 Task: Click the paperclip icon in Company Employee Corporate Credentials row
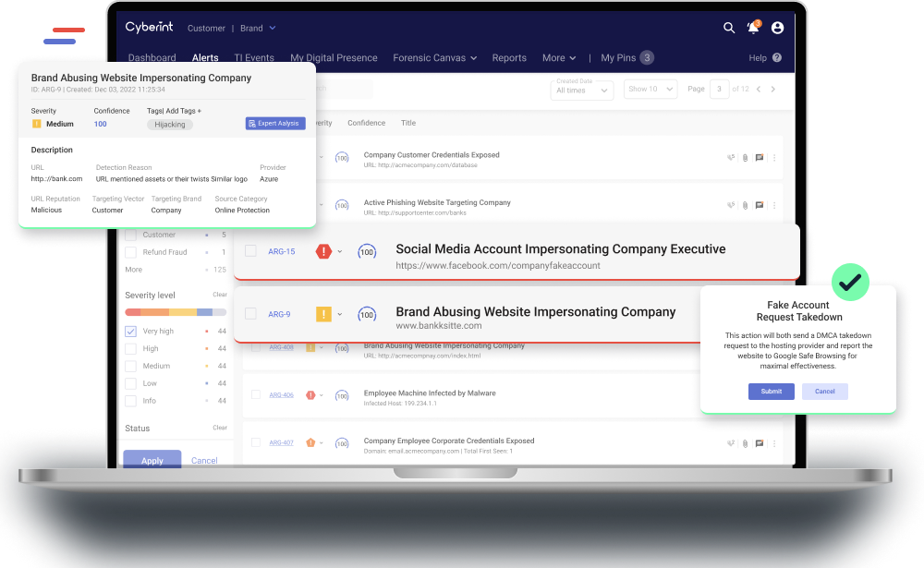[746, 443]
